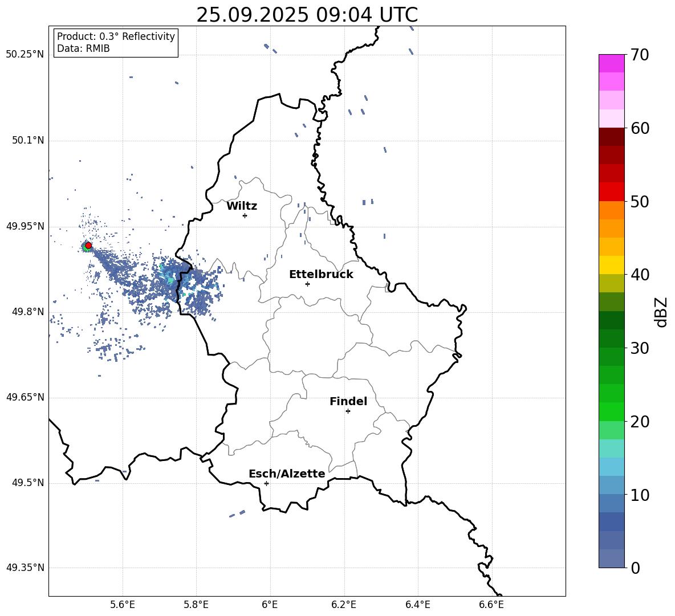Click the 49.65°N latitude label
675x616 pixels.
tap(25, 397)
